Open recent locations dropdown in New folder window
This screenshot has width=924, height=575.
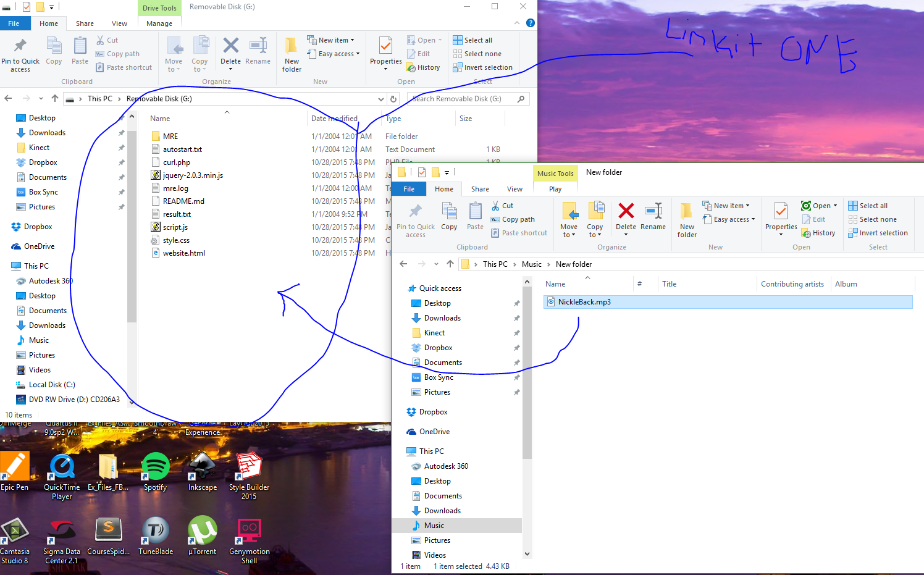click(436, 264)
